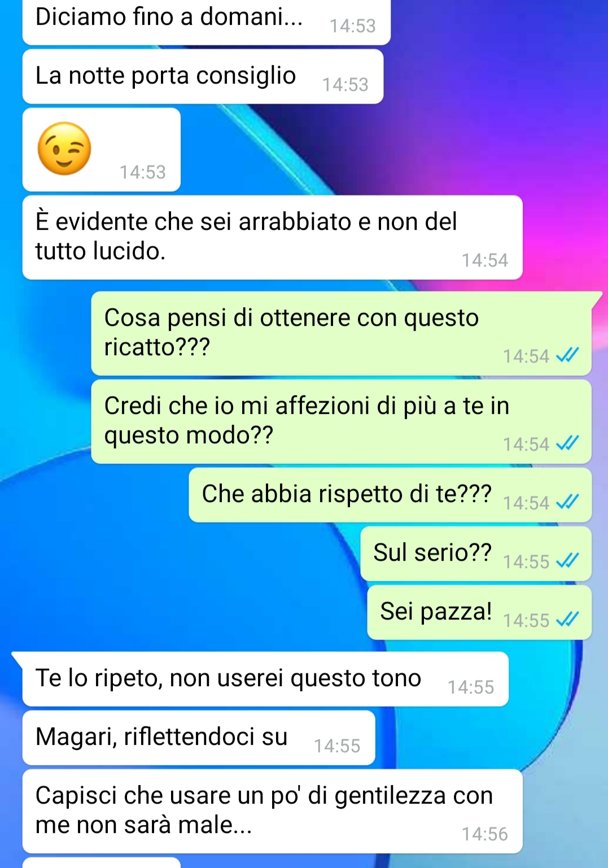
Task: Select the 'Che abbia rispetto di te???' bubble
Action: [x=390, y=495]
